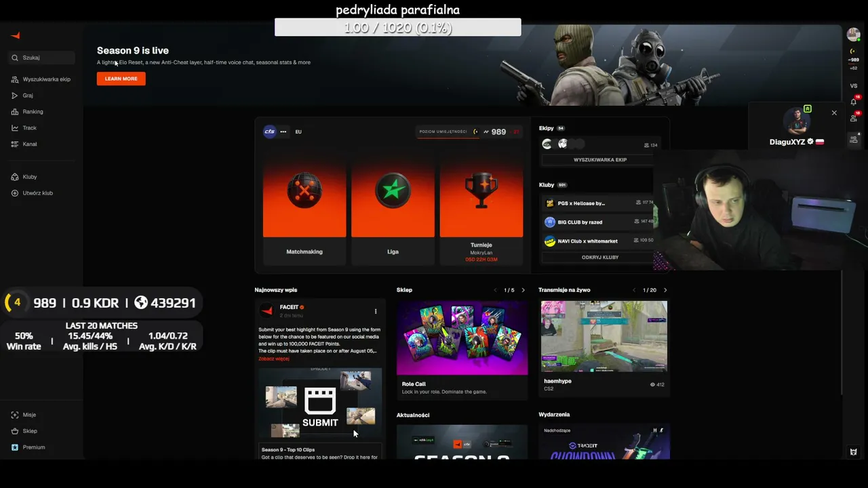868x488 pixels.
Task: Click the FACEIT post author name
Action: click(289, 307)
